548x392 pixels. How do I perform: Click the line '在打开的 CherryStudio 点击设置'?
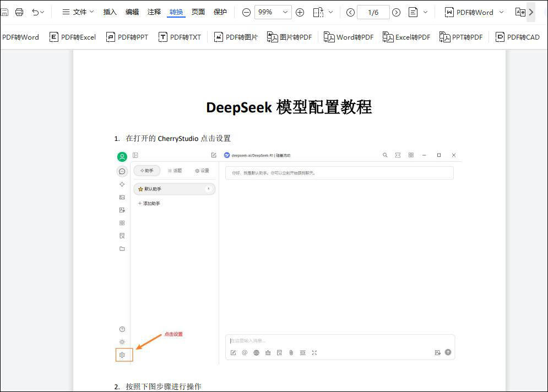(178, 138)
